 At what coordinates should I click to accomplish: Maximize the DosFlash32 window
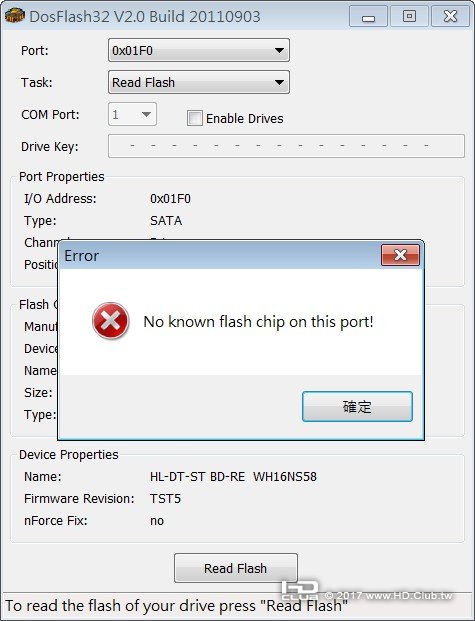point(409,17)
